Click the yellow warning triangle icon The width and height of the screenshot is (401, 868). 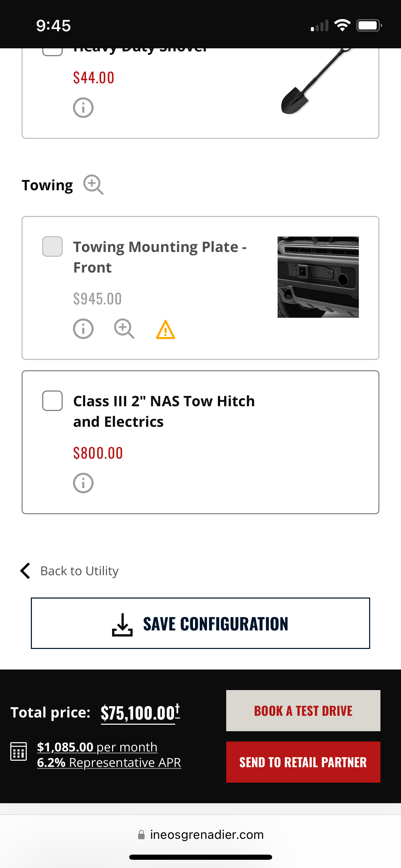166,330
